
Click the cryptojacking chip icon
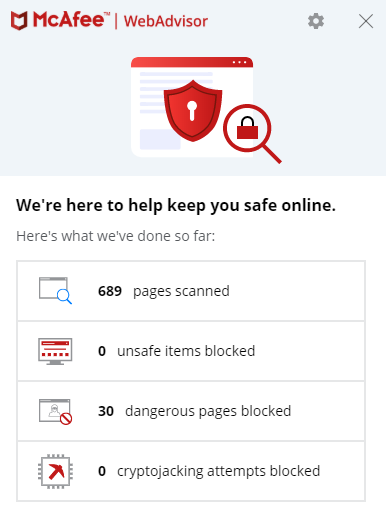55,471
